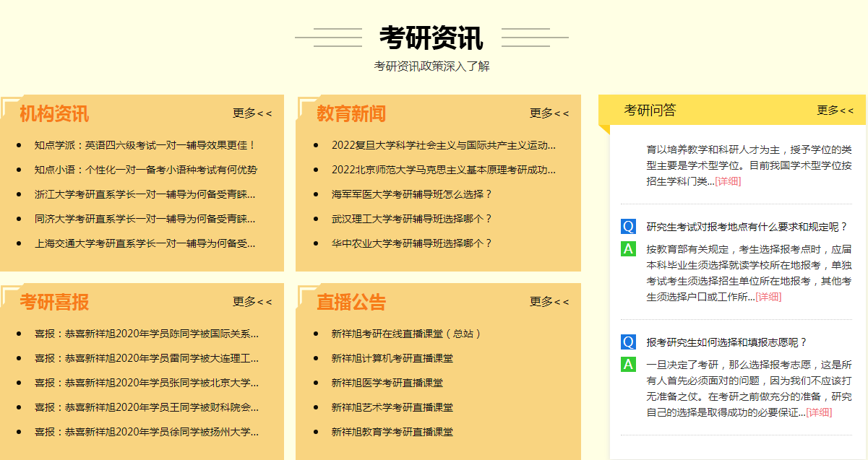The image size is (868, 460).
Task: Click answer text starting 一旦决定了考研
Action: (x=749, y=389)
